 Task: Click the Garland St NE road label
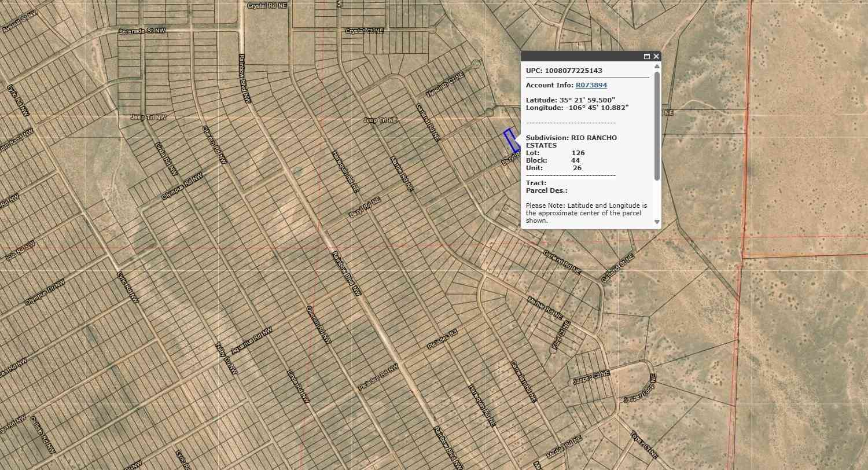(617, 269)
